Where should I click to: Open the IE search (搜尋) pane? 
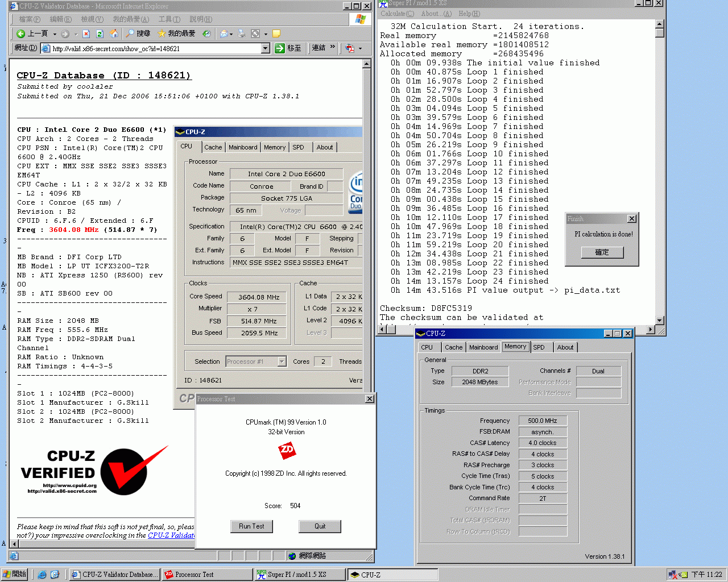click(138, 34)
